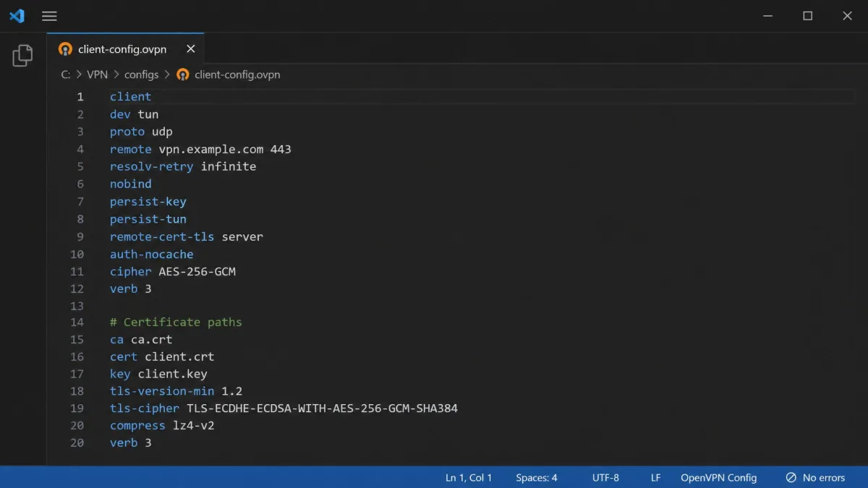
Task: Click the C: breadcrumb segment
Action: click(x=66, y=74)
